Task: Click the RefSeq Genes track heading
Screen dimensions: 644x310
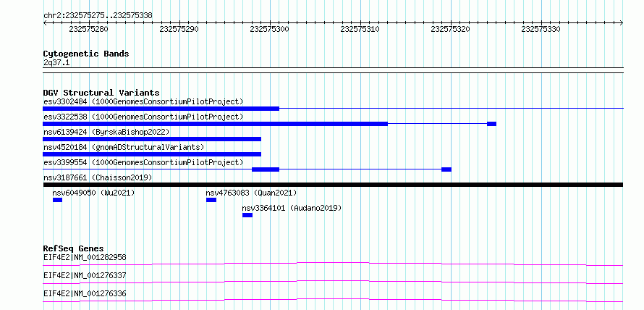Action: point(74,248)
